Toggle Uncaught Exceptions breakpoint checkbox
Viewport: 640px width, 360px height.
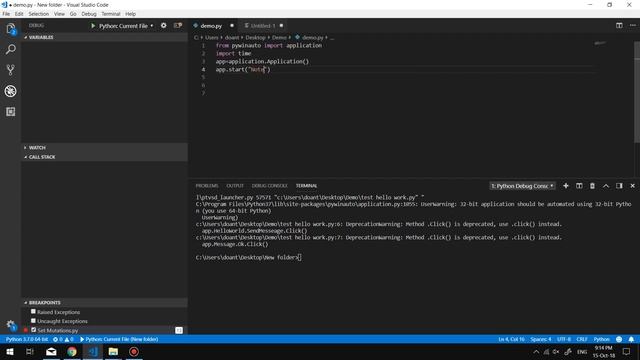pos(33,321)
